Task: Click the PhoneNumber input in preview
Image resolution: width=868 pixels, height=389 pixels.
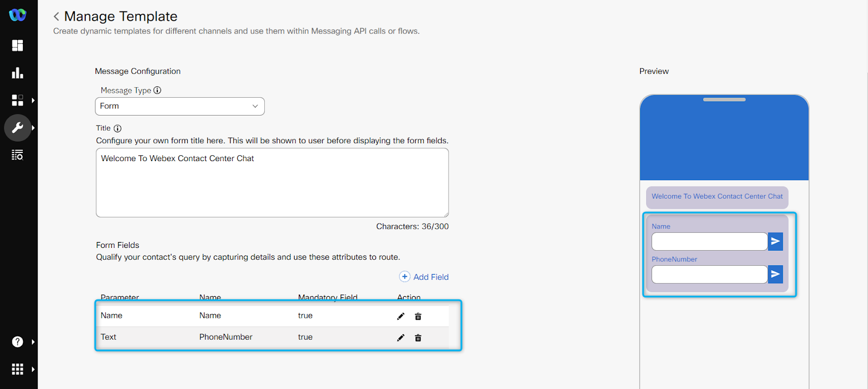Action: click(x=710, y=275)
